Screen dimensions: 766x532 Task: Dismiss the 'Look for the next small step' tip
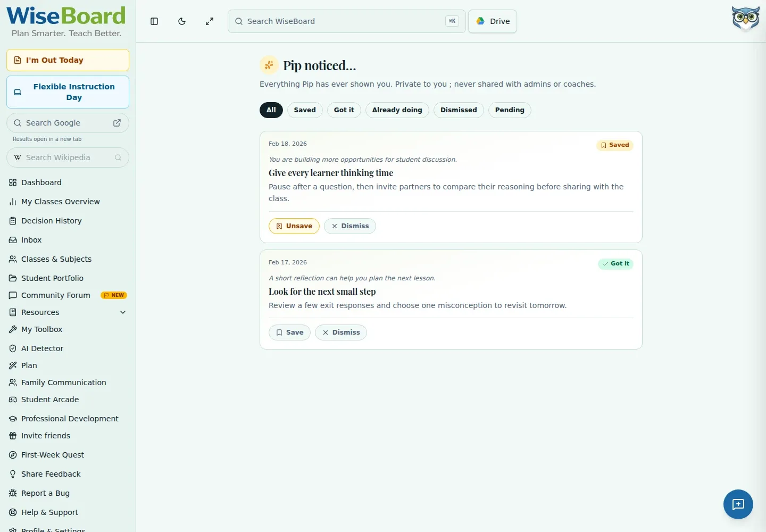[x=341, y=332]
